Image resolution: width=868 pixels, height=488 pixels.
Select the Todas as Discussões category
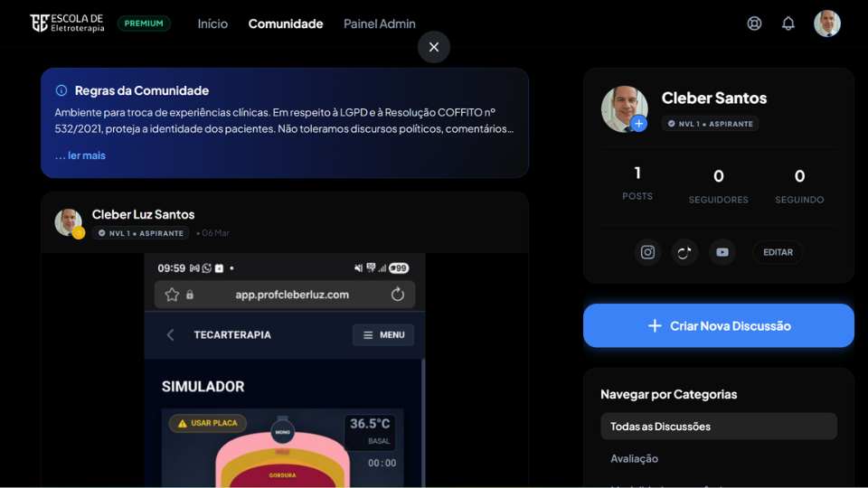point(718,427)
